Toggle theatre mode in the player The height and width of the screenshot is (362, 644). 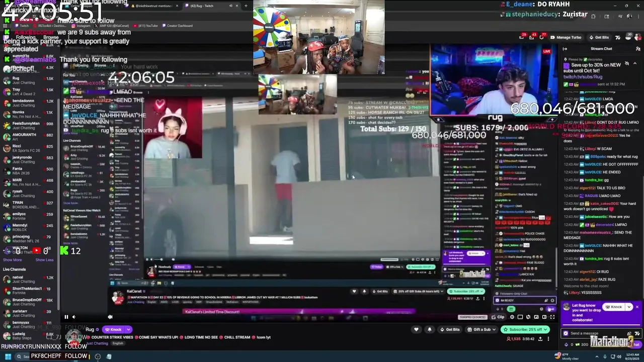(544, 317)
